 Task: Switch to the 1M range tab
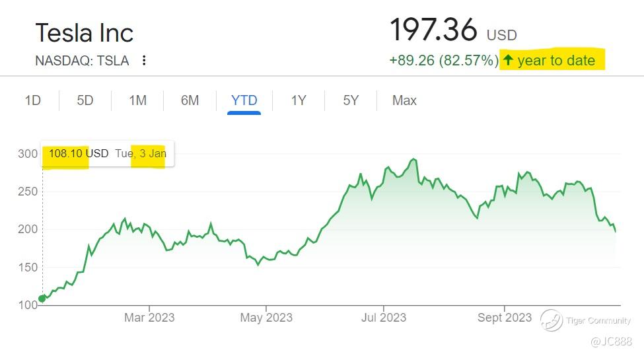coord(137,100)
